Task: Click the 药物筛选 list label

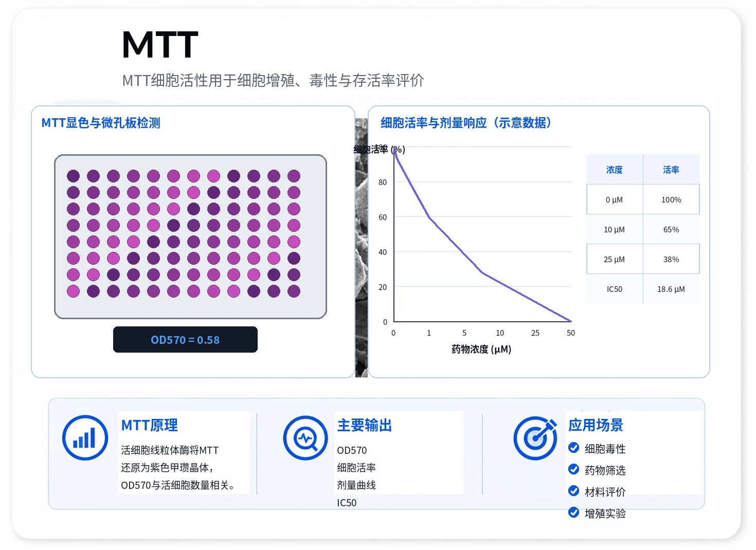Action: [x=605, y=470]
